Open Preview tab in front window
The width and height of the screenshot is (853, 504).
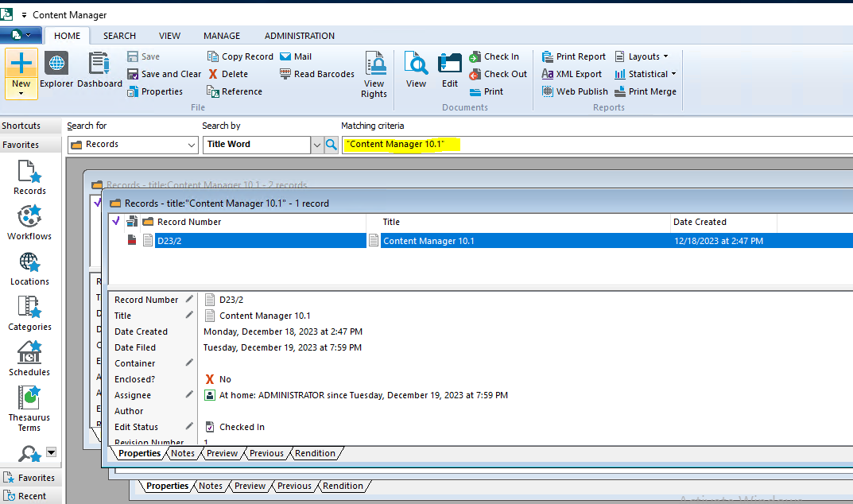coord(222,453)
